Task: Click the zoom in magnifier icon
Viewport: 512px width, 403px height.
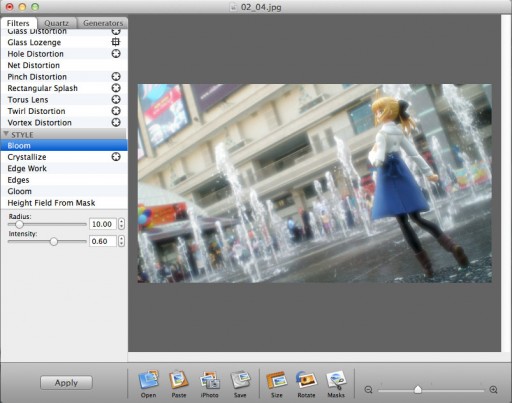Action: 494,389
